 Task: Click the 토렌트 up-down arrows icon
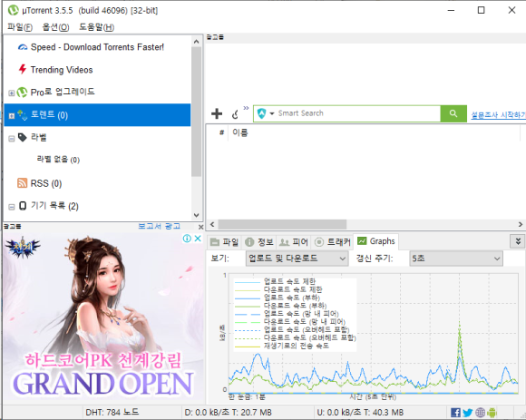[x=23, y=114]
